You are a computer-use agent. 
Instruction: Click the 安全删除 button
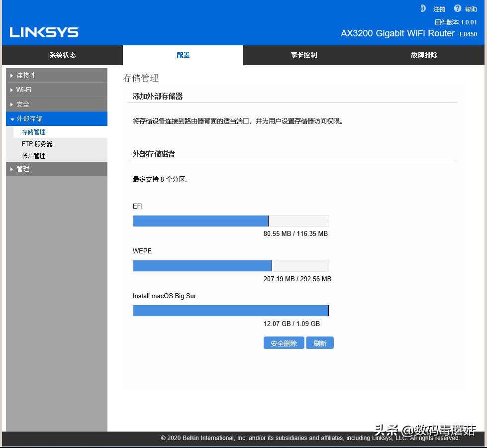coord(284,343)
